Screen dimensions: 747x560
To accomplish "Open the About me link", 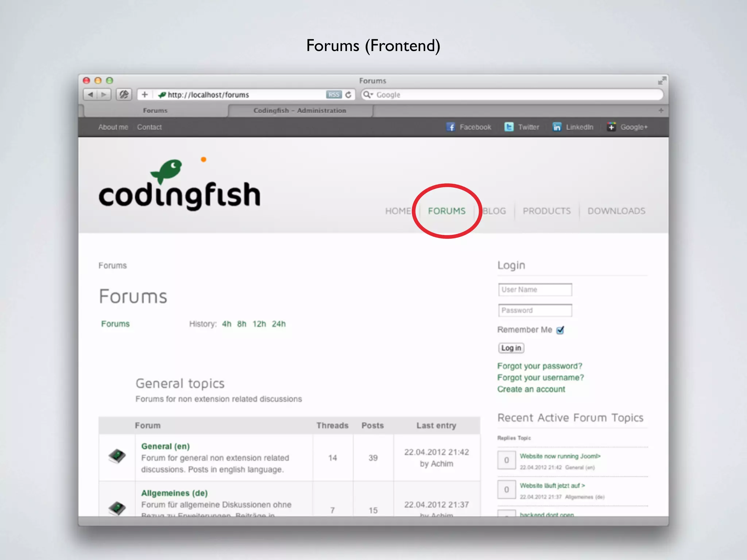I will click(113, 127).
